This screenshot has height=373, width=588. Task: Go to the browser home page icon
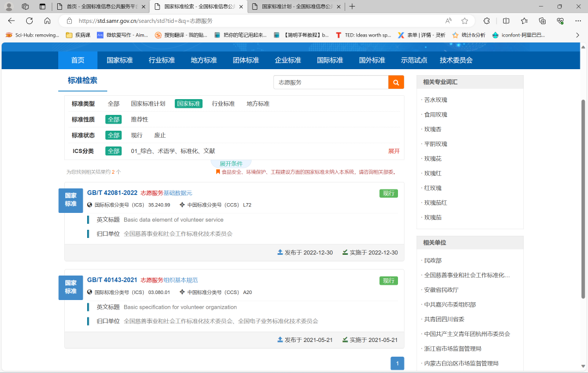point(47,21)
